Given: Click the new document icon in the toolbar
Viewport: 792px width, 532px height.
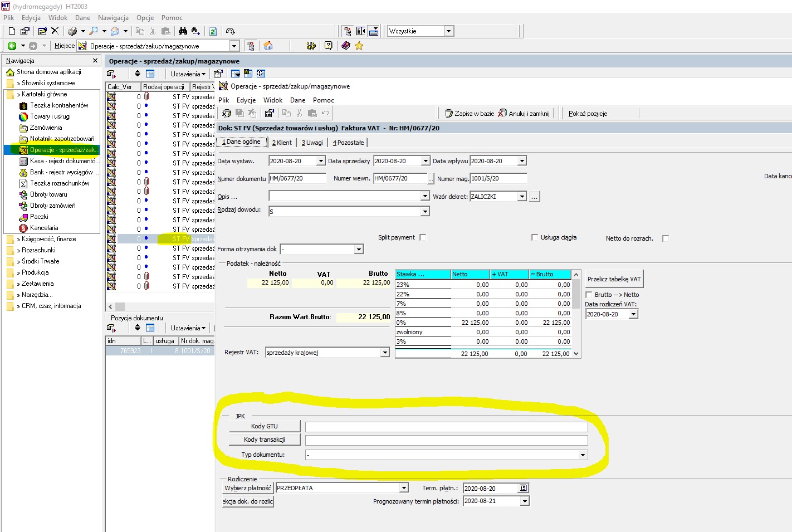Looking at the screenshot, I should 12,31.
